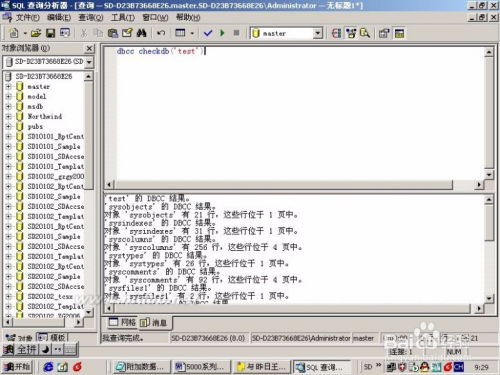Toggle the IME full/half width moon button
Image resolution: width=500 pixels, height=375 pixels.
pyautogui.click(x=46, y=349)
